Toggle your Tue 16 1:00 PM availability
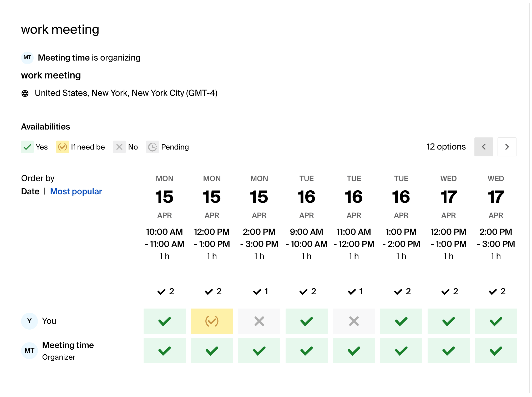This screenshot has height=397, width=532. pos(401,321)
